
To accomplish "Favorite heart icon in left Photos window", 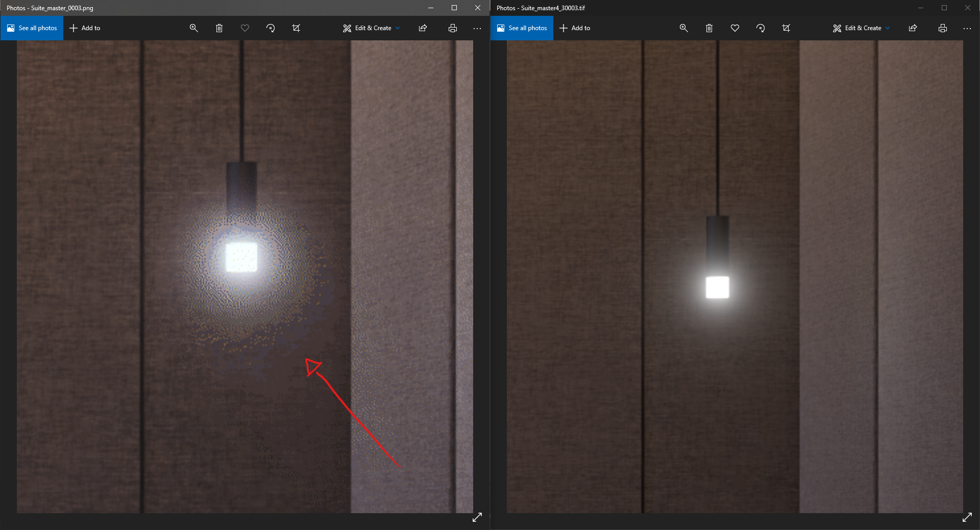I will coord(245,28).
